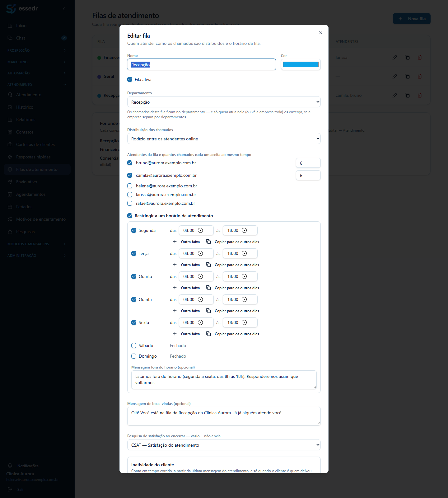Expand the Prospecção sidebar section
This screenshot has height=498, width=448.
37,50
